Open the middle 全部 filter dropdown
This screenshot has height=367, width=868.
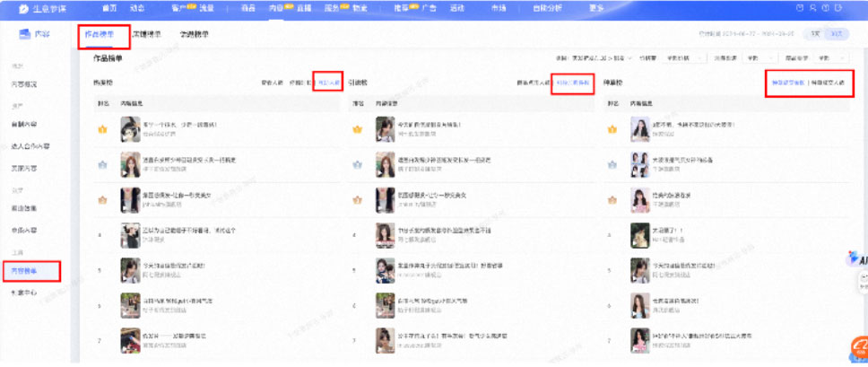click(759, 58)
